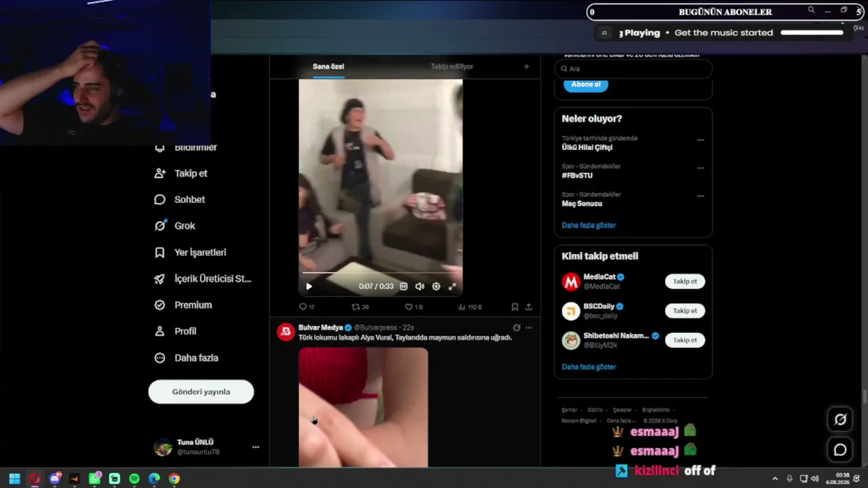Expand the video to fullscreen
The width and height of the screenshot is (868, 488).
tap(452, 287)
